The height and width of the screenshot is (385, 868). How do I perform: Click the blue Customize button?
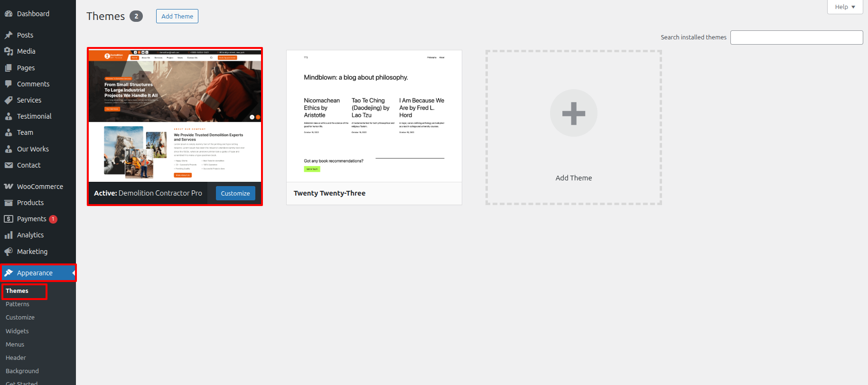[x=235, y=193]
